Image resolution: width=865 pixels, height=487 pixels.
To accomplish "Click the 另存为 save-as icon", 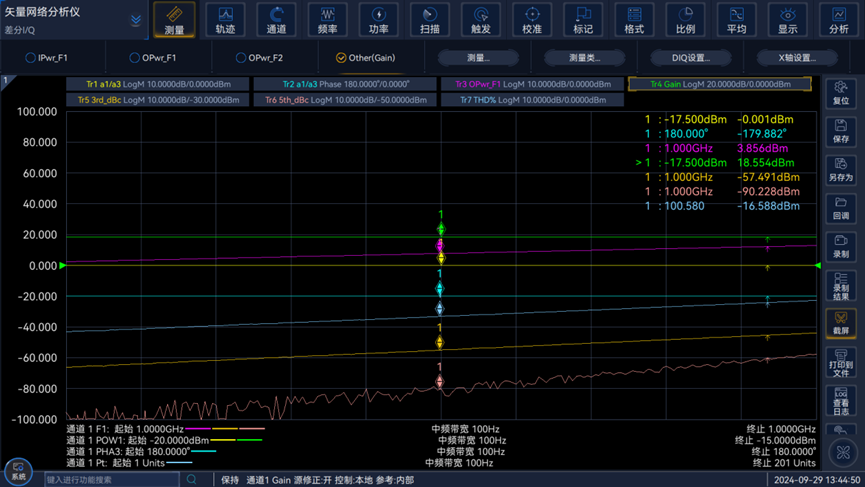I will coord(841,170).
